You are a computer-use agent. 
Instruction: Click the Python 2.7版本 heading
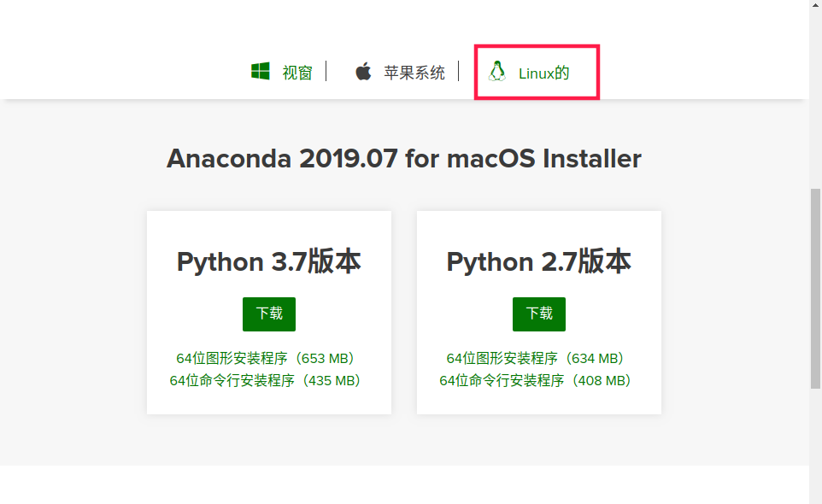pyautogui.click(x=539, y=261)
